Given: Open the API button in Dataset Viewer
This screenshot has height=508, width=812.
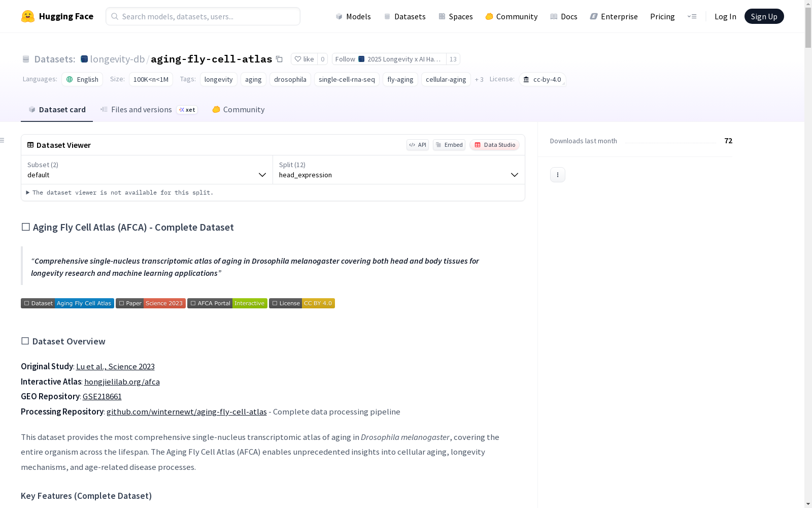Looking at the screenshot, I should tap(418, 145).
